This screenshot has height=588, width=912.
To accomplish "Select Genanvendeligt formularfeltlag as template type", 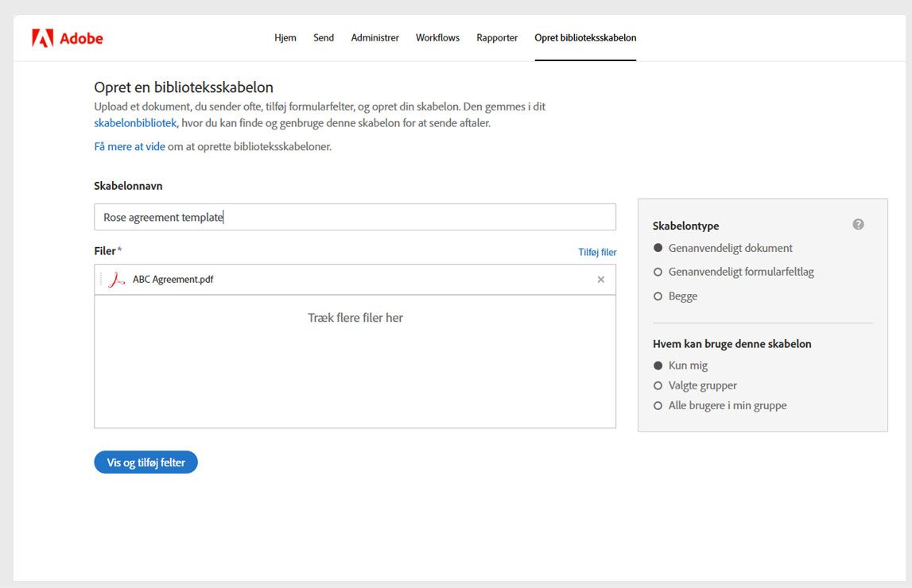I will click(x=658, y=272).
